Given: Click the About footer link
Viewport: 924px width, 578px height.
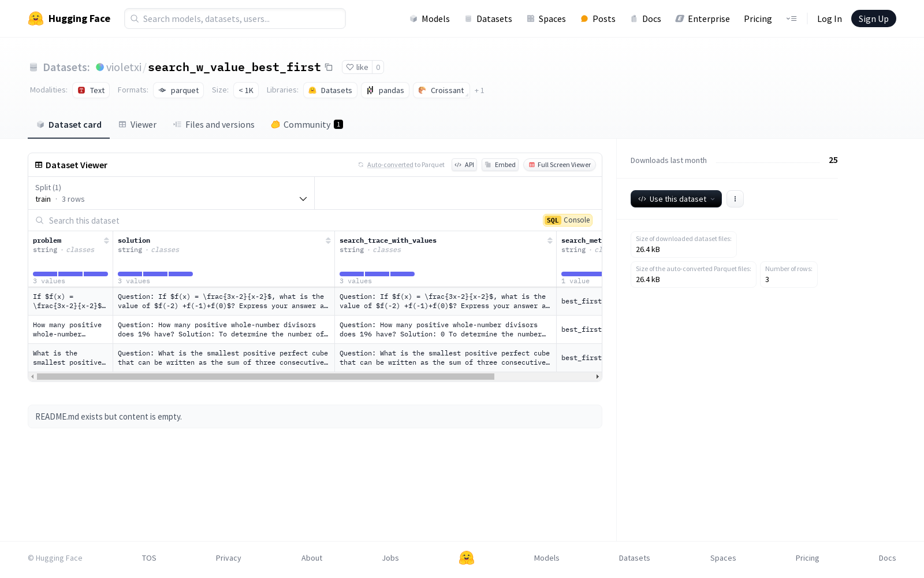Looking at the screenshot, I should (x=312, y=558).
